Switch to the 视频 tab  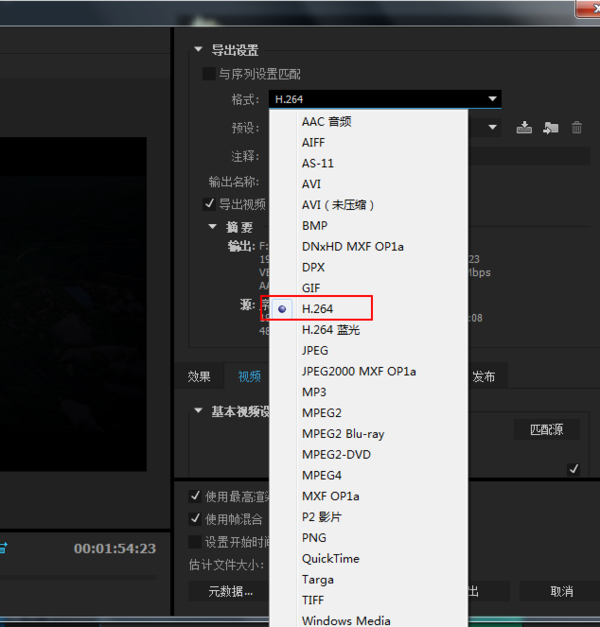click(x=249, y=376)
